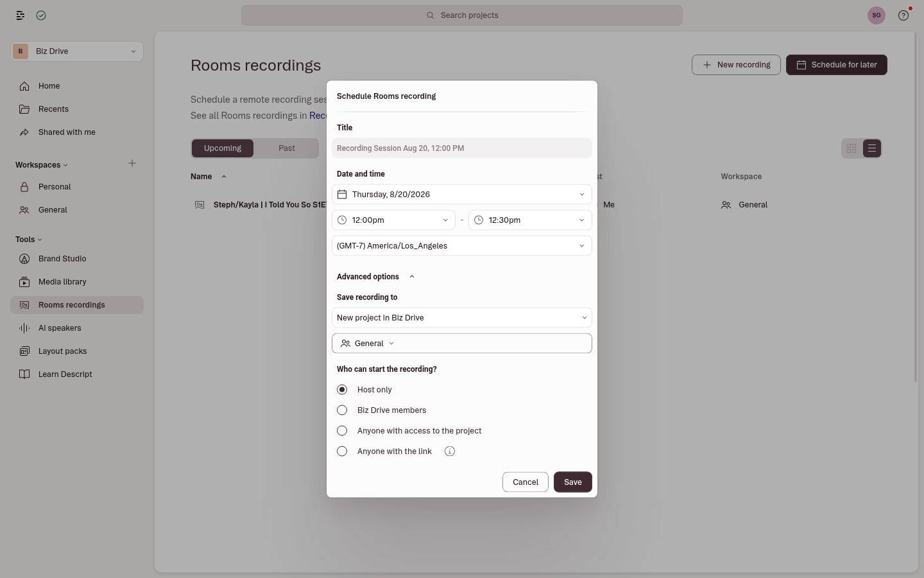
Task: Open Recents in the sidebar
Action: (x=77, y=109)
